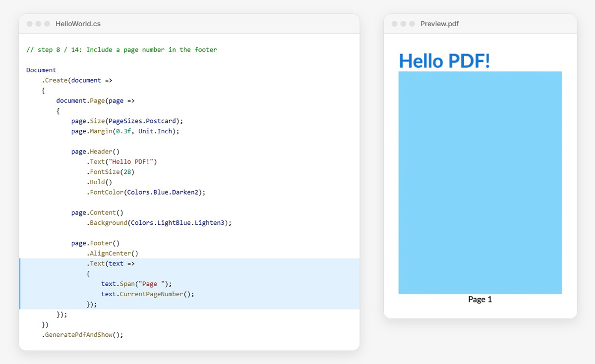The image size is (595, 364).
Task: Click the FontColor(Colors.Blue.Darken2) line
Action: (146, 192)
